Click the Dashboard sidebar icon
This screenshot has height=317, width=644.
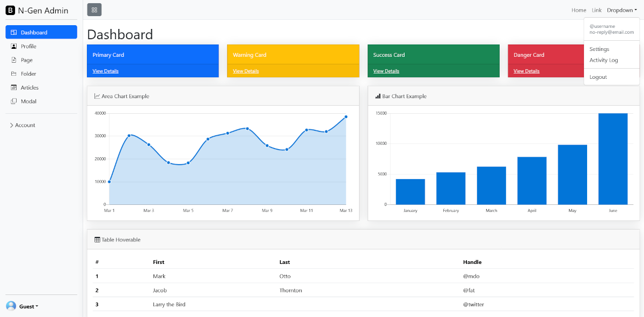point(14,32)
